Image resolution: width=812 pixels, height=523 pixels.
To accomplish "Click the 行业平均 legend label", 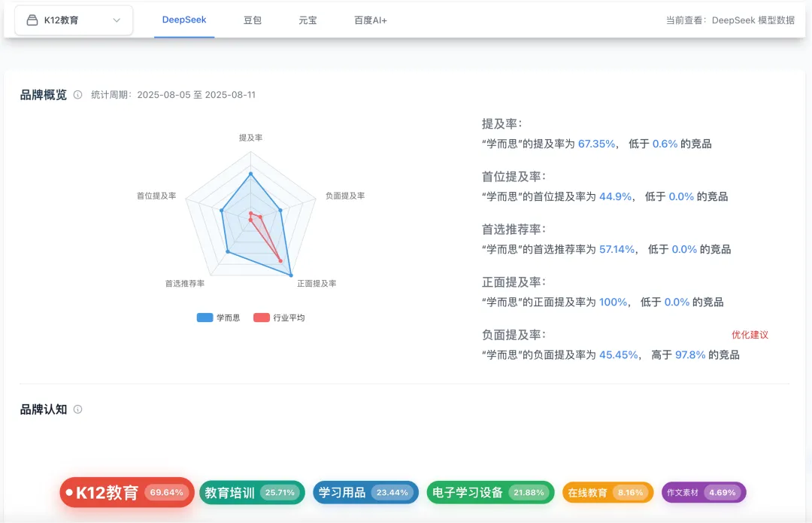I will click(289, 318).
